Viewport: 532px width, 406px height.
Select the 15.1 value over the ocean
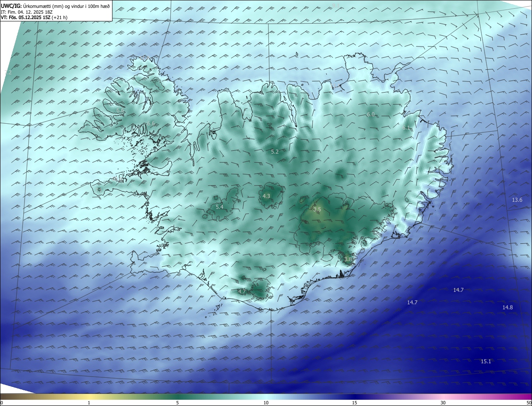click(x=486, y=362)
